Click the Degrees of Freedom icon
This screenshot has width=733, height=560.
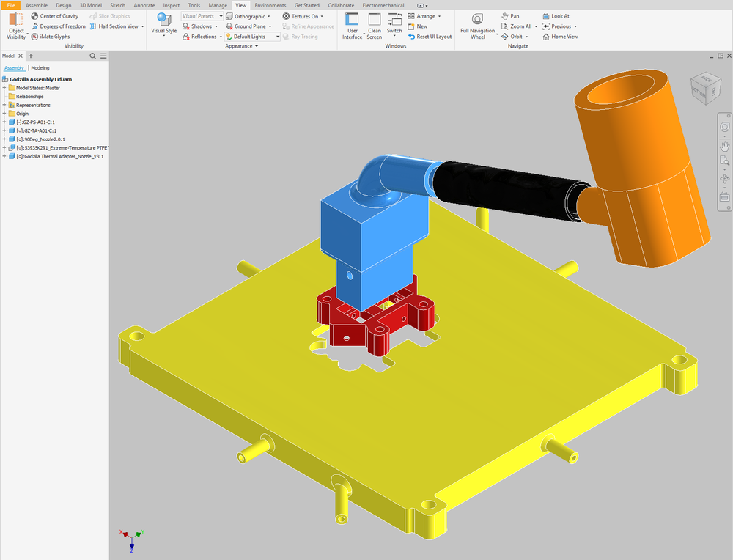[x=34, y=26]
